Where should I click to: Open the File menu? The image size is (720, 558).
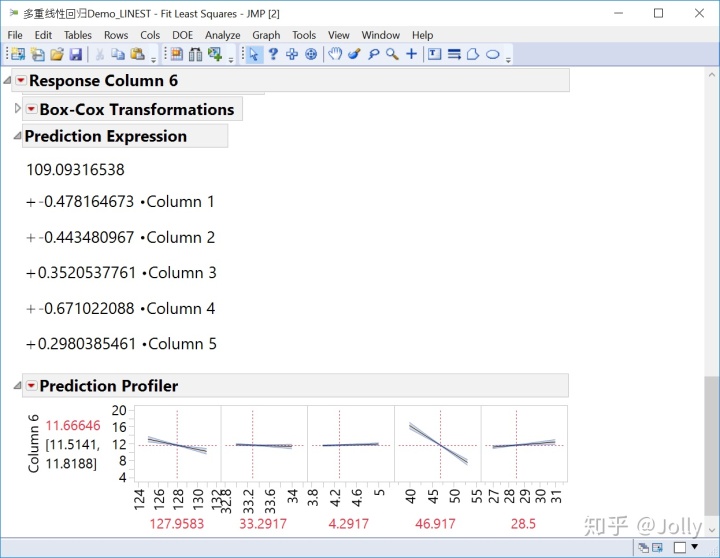pyautogui.click(x=15, y=35)
